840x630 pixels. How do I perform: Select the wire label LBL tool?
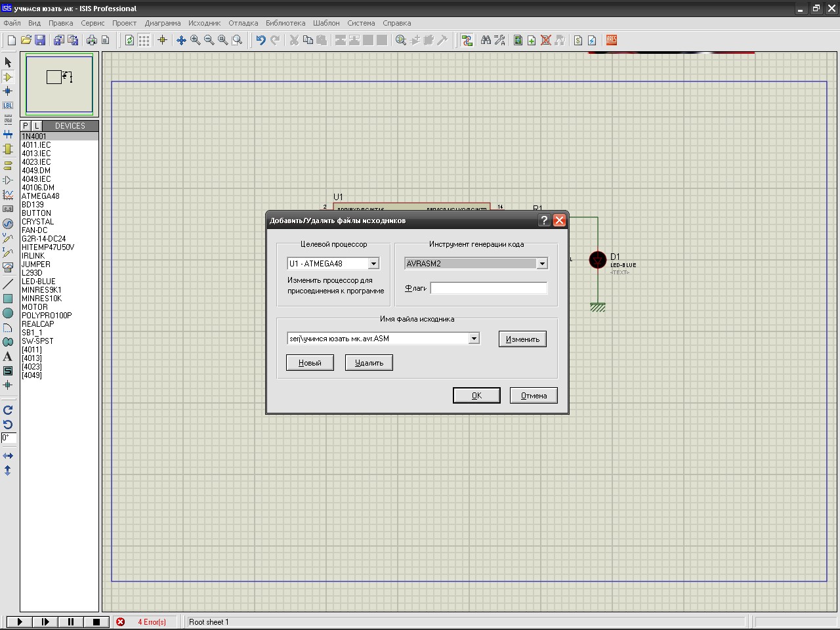tap(8, 105)
